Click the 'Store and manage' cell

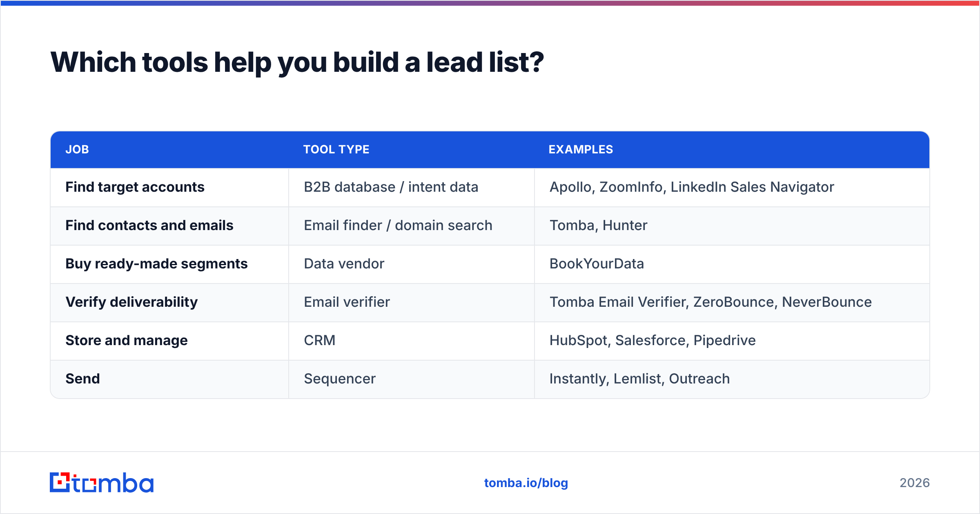(169, 341)
